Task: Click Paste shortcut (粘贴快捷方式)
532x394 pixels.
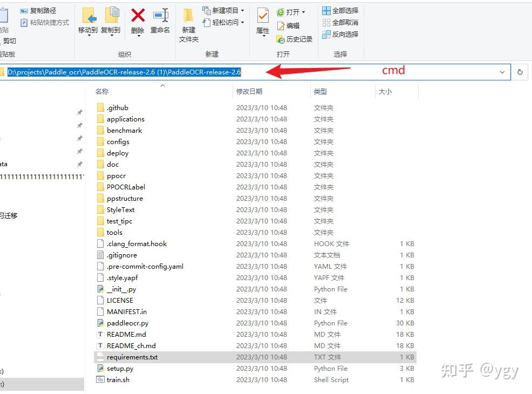Action: 44,22
